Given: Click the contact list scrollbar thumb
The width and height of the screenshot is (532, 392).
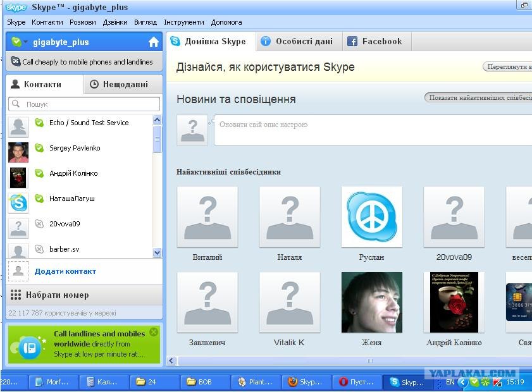Looking at the screenshot, I should click(x=157, y=139).
